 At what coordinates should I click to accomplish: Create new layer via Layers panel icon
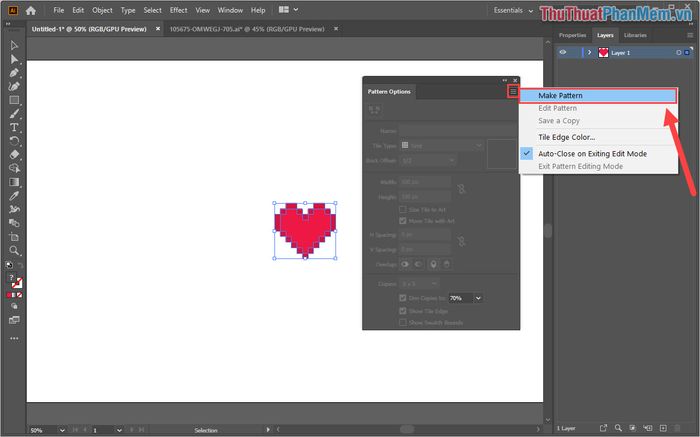pyautogui.click(x=663, y=428)
